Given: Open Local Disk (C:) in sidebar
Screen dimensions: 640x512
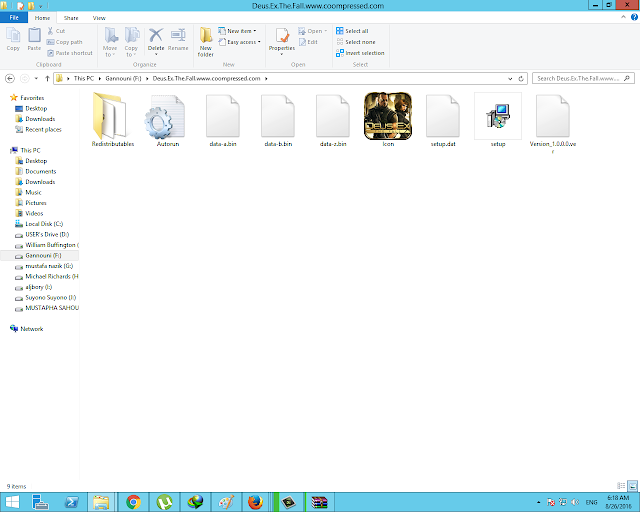Looking at the screenshot, I should point(39,224).
